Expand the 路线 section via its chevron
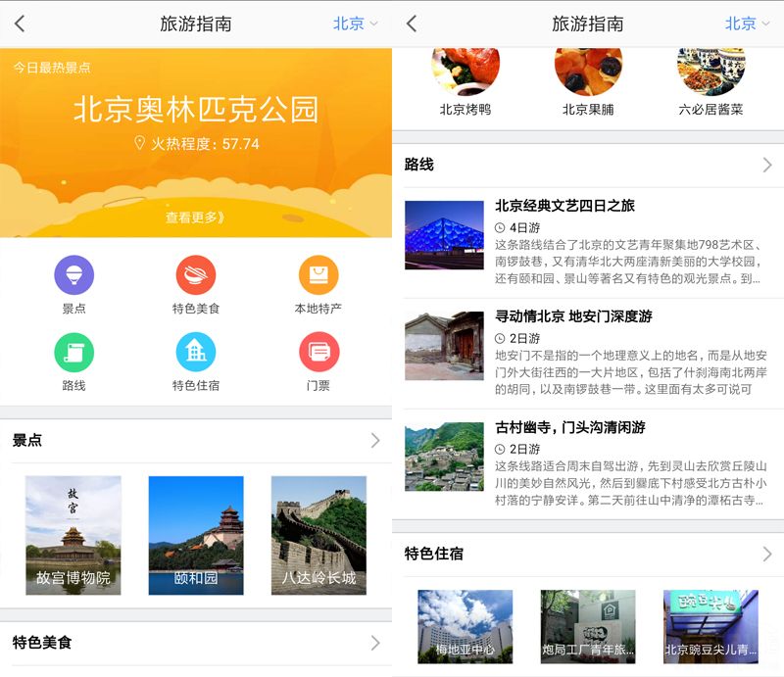The image size is (784, 677). tap(766, 165)
